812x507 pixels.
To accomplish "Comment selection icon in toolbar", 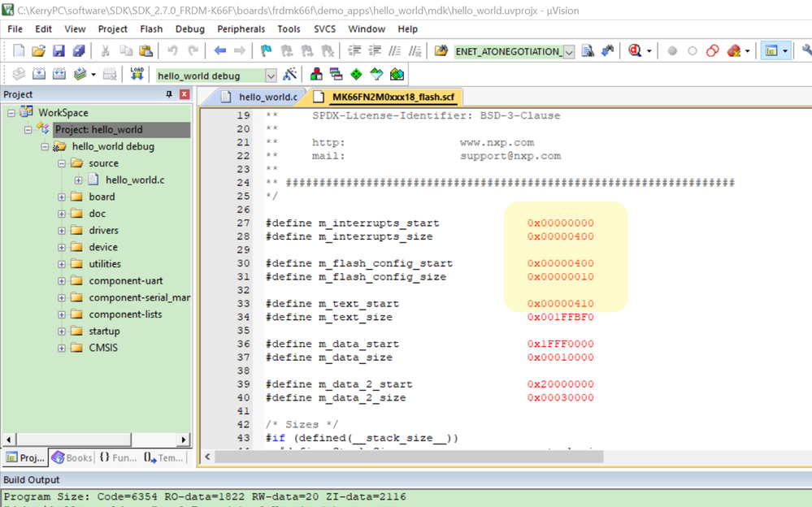I will click(x=394, y=50).
